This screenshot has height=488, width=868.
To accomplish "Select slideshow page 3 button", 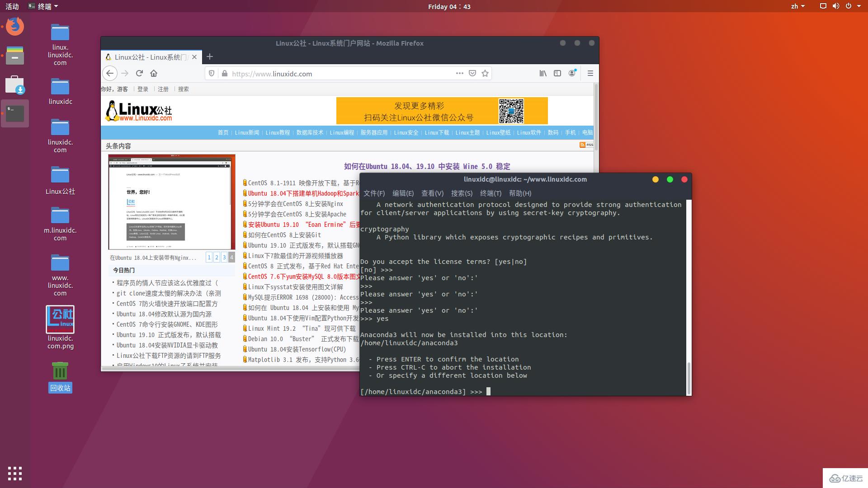I will click(x=224, y=257).
